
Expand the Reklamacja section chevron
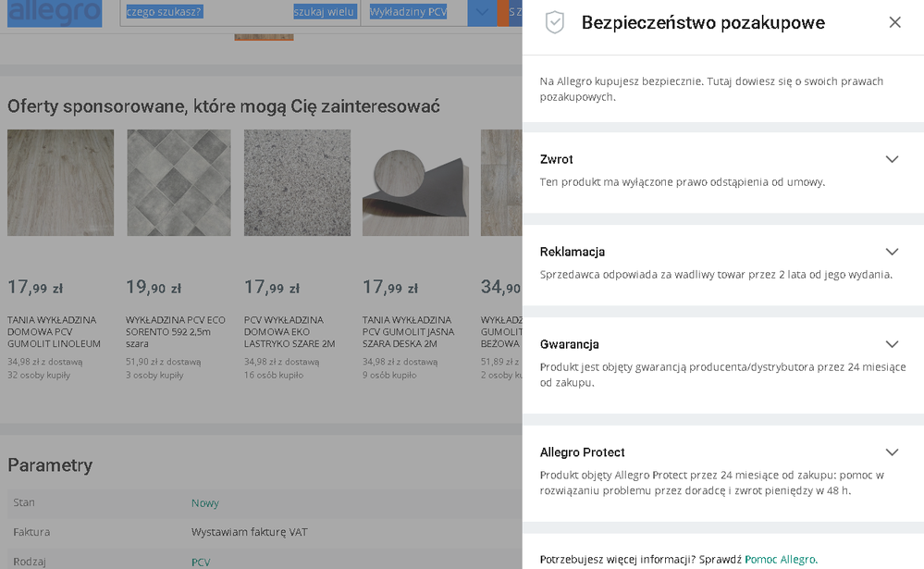(892, 252)
